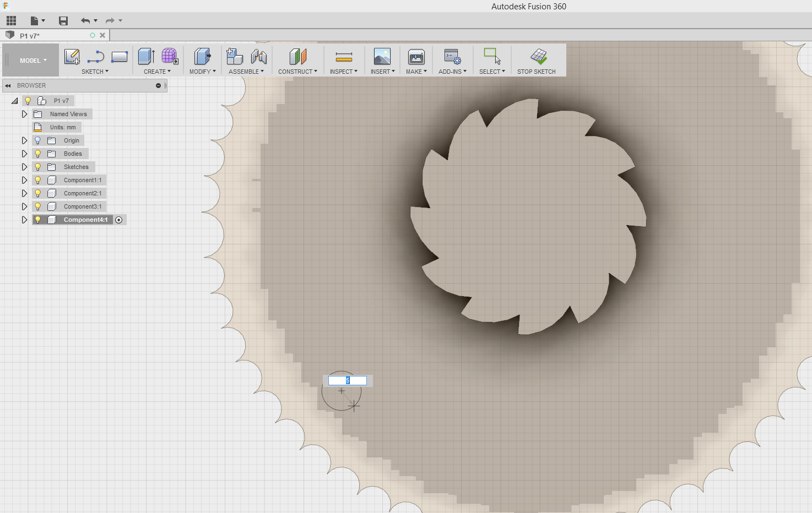812x513 pixels.
Task: Expand Component2:1 in browser
Action: (x=24, y=193)
